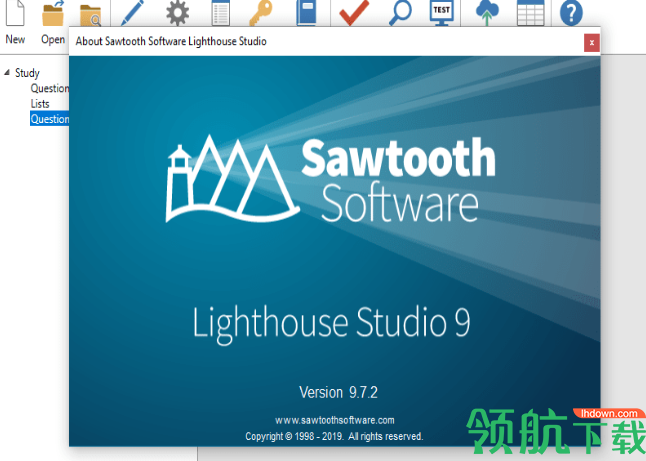Click the blue book toolbar icon
Screen dimensions: 646x461
coord(306,13)
